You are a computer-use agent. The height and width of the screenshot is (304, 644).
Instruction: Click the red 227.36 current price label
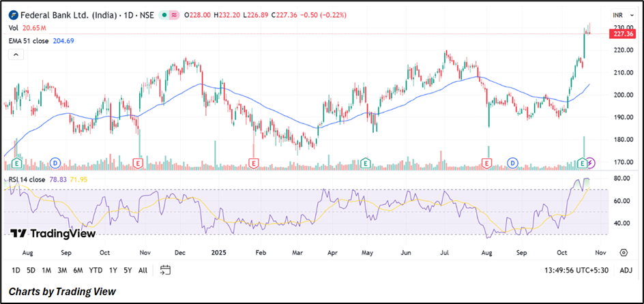622,33
